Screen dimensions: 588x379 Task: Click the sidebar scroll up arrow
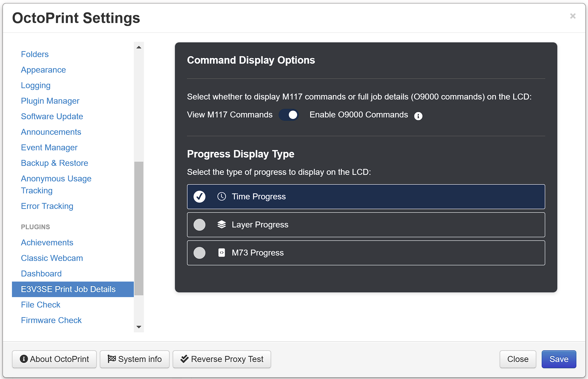click(x=139, y=47)
